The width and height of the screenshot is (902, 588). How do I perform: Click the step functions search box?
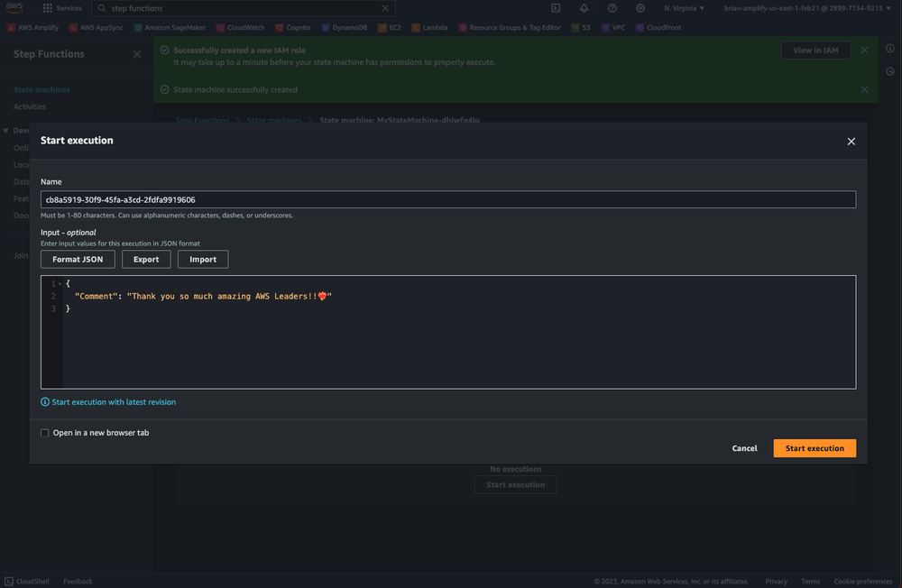tap(244, 8)
